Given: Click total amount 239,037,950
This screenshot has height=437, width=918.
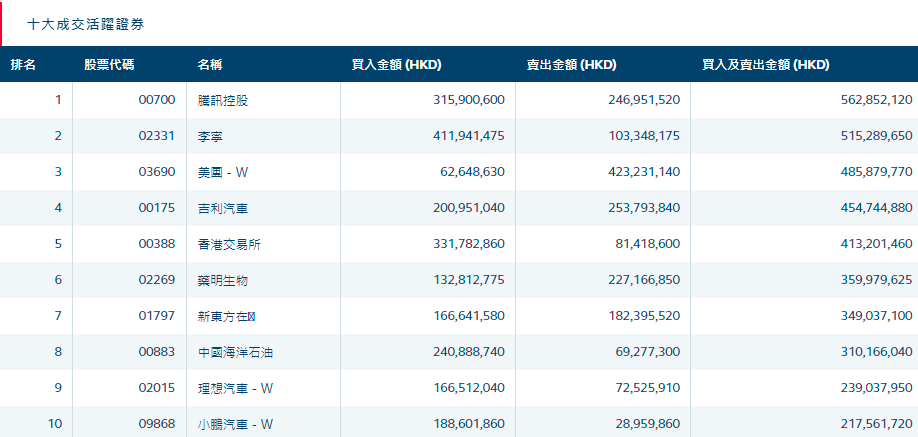Looking at the screenshot, I should [x=876, y=388].
